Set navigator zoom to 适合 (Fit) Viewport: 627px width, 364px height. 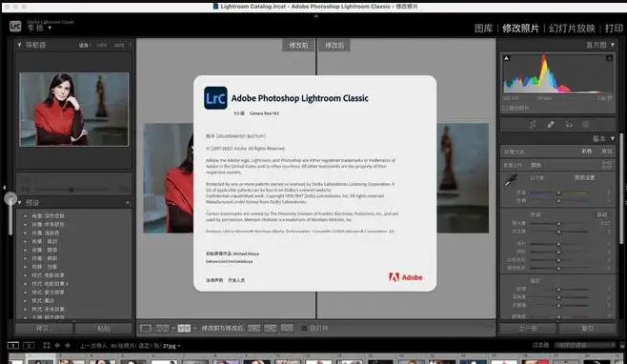[84, 45]
